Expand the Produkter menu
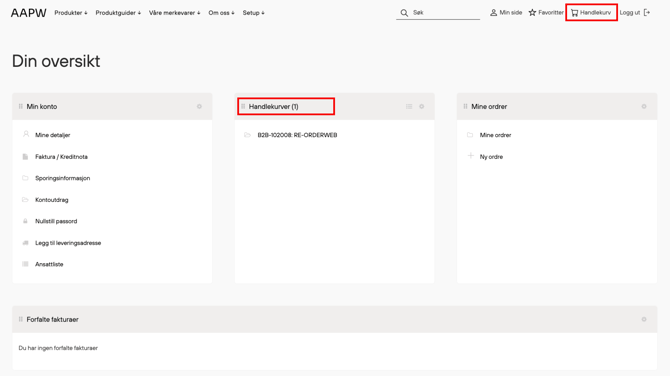This screenshot has height=376, width=670. point(71,13)
